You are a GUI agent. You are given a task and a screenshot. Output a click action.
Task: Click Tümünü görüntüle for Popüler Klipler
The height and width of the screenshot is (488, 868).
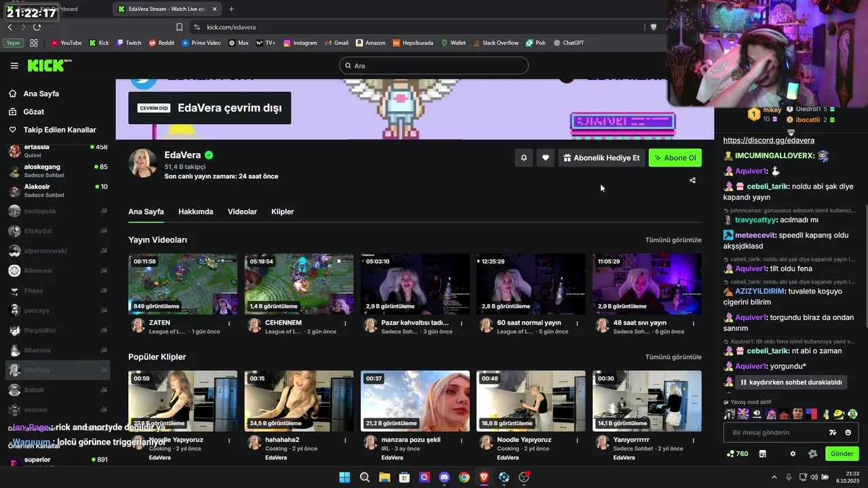[x=673, y=357]
